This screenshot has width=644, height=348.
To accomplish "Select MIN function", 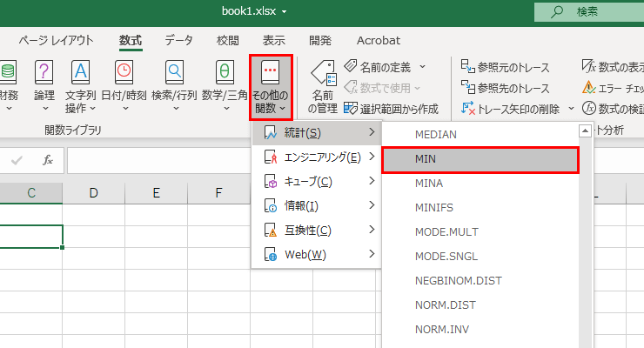I will coord(480,159).
